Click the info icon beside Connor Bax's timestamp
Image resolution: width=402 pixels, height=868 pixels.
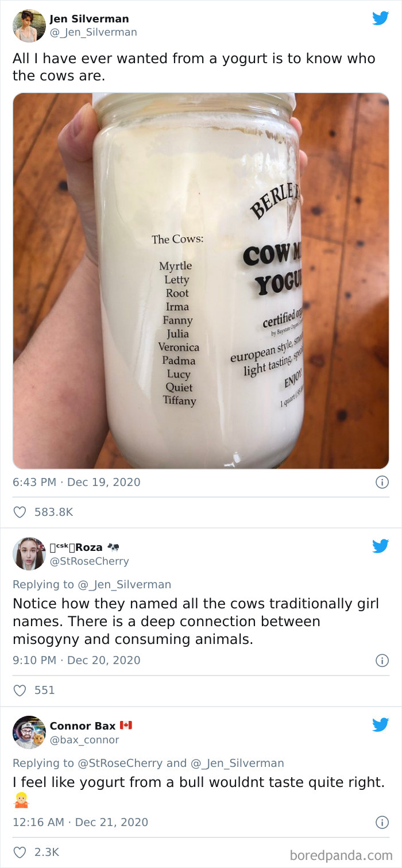click(382, 822)
